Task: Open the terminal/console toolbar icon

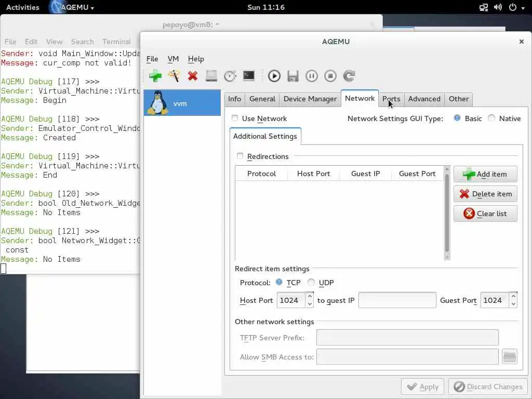Action: [x=249, y=75]
